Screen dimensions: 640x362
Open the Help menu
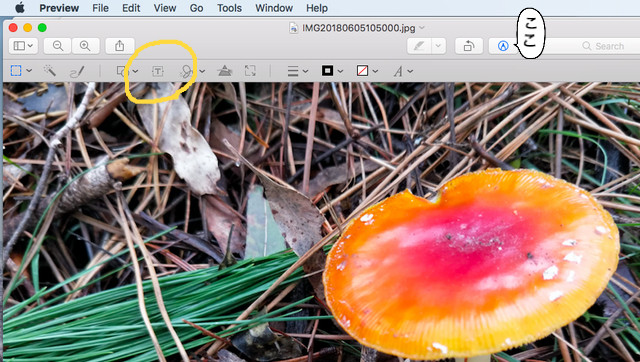click(317, 8)
